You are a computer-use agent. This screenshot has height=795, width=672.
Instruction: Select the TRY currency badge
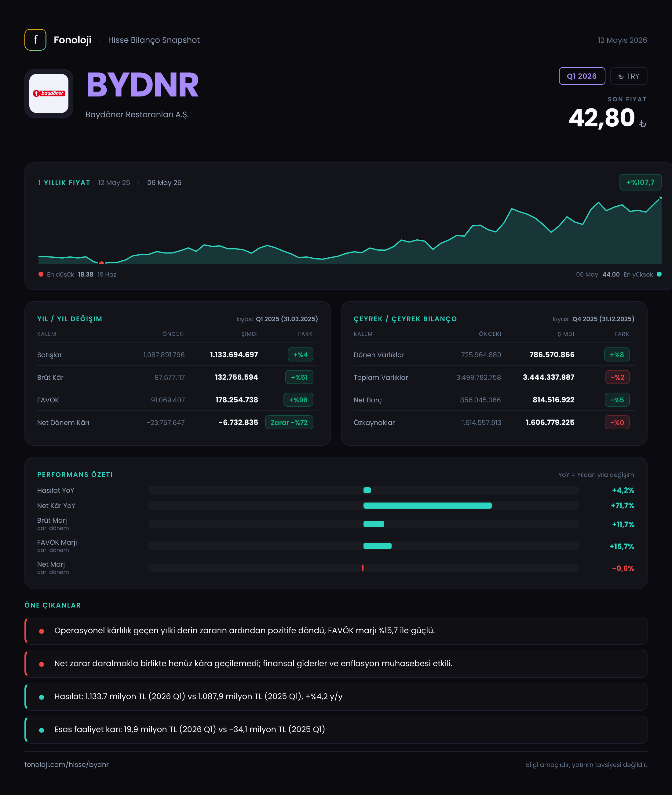pos(629,76)
